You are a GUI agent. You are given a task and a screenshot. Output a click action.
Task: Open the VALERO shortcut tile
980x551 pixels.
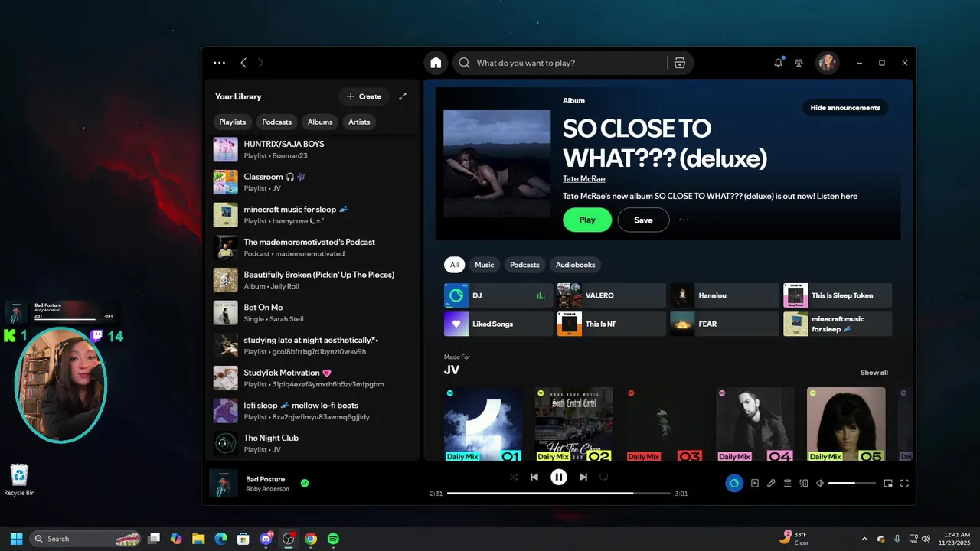(x=612, y=295)
